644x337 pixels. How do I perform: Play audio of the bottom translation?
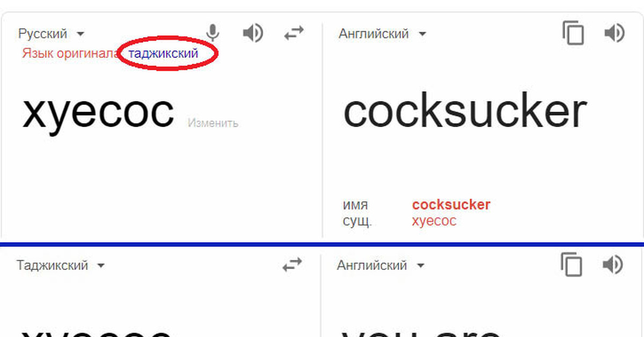coord(612,265)
